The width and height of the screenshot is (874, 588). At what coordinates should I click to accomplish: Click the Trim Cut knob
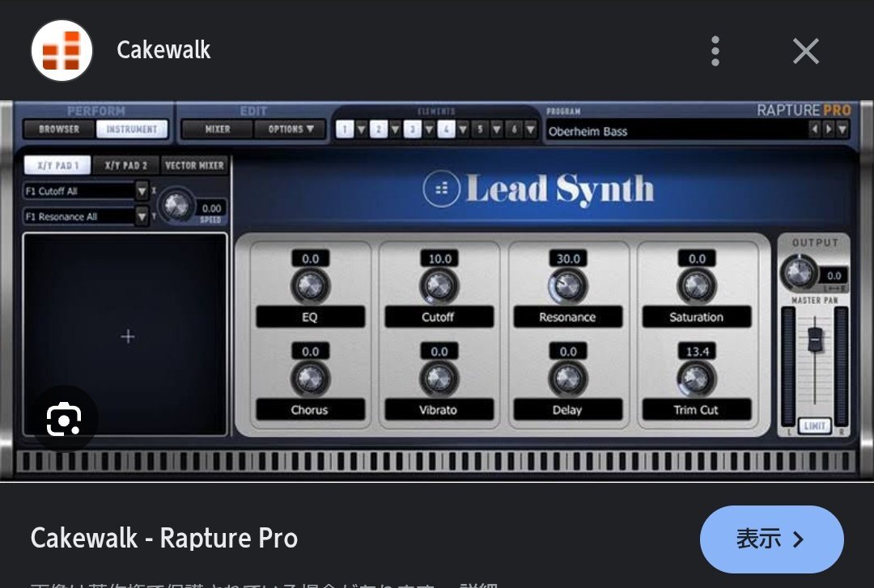[697, 379]
